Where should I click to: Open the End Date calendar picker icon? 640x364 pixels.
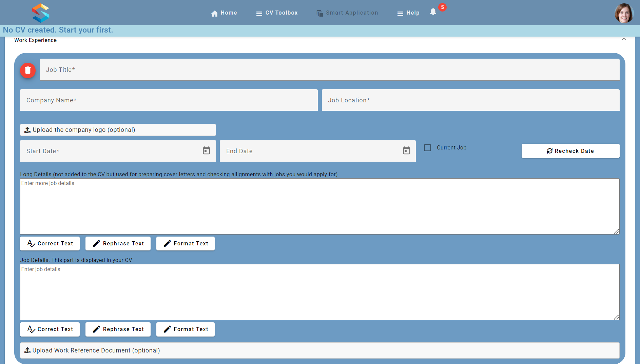tap(406, 151)
